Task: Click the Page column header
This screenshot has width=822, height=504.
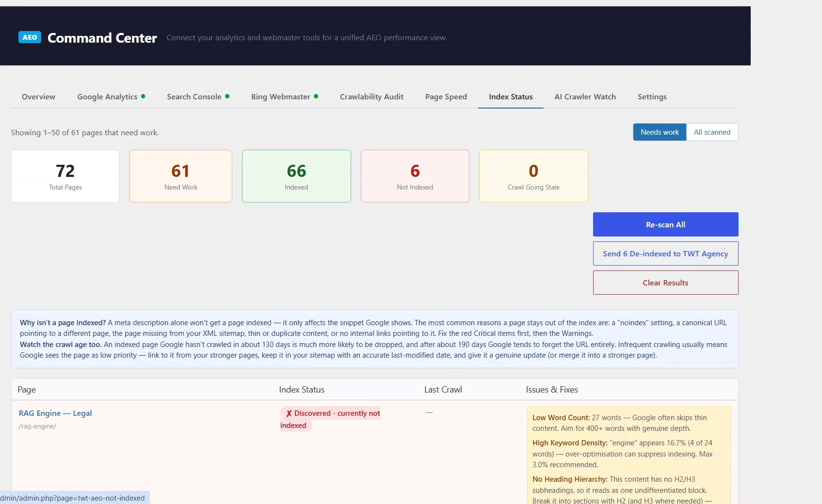Action: (27, 390)
